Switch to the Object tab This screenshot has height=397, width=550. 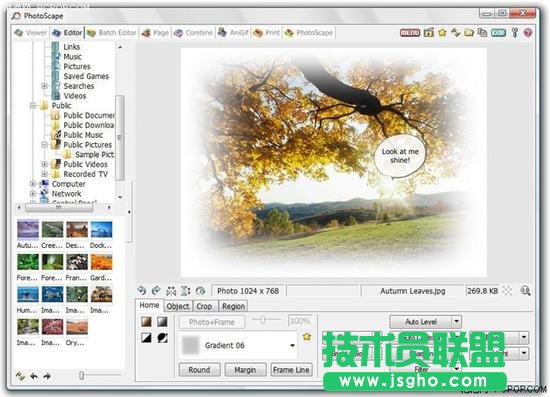coord(178,306)
